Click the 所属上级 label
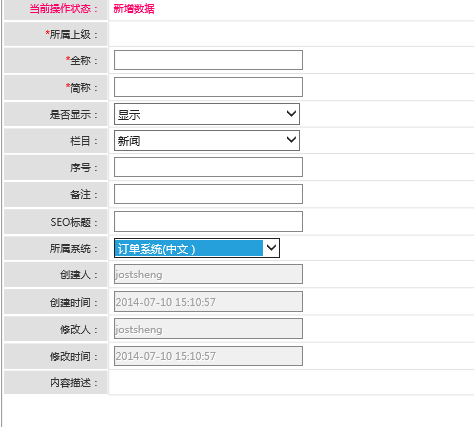This screenshot has width=474, height=427. click(72, 34)
